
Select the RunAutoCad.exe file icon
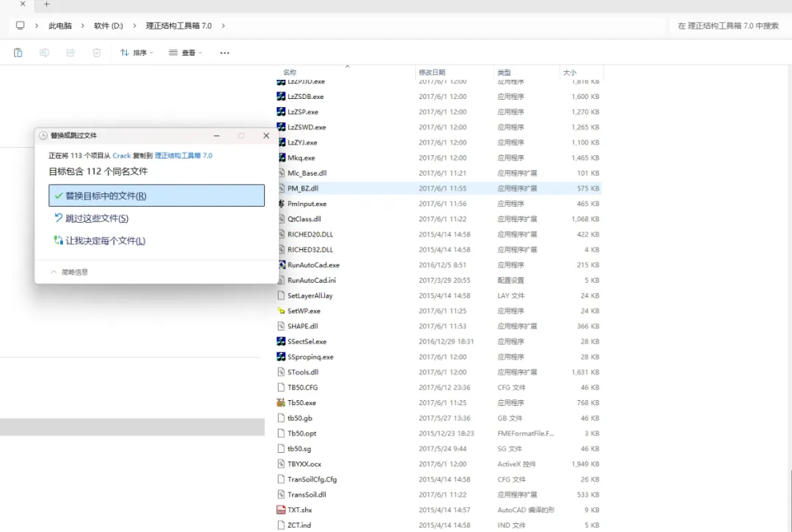(x=282, y=265)
